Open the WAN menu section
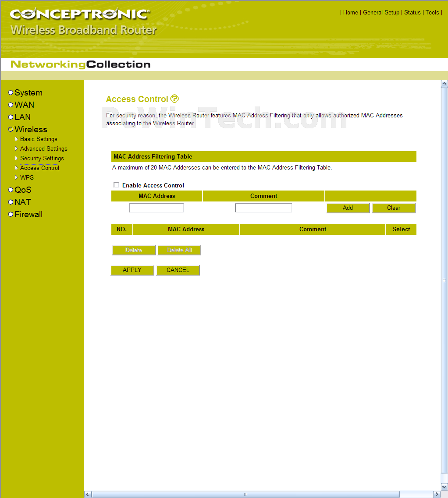Image resolution: width=448 pixels, height=498 pixels. (24, 105)
